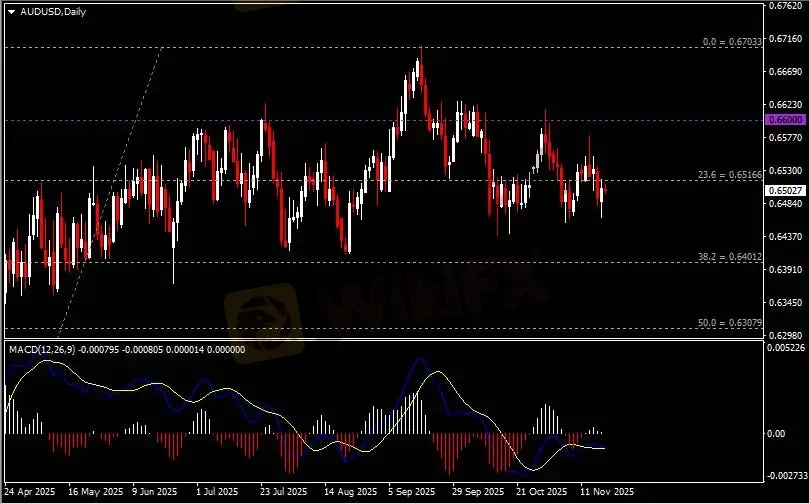Select the 38.2 = 0.64012 Fibonacci label
This screenshot has width=809, height=504.
[730, 256]
